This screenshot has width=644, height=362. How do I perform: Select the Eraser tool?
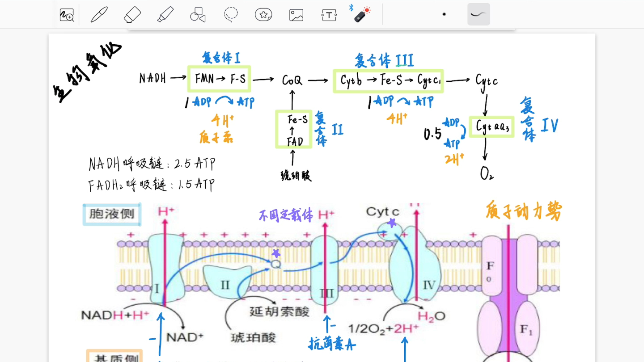pos(132,15)
